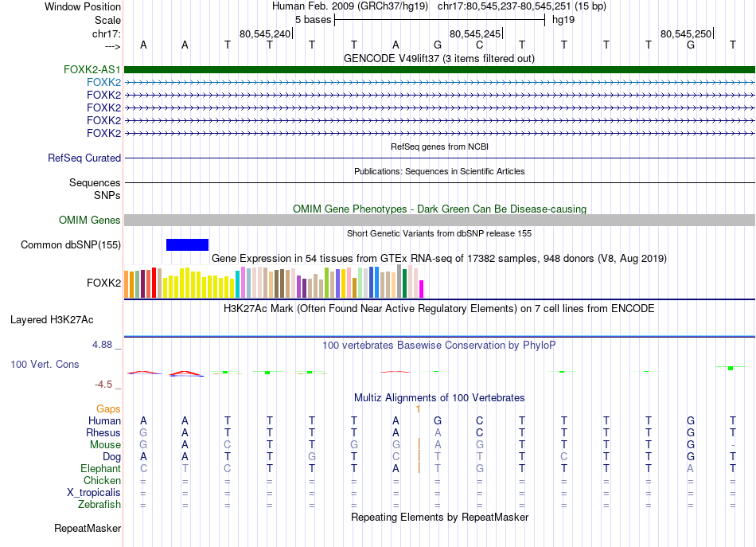Click the Scale label
The image size is (756, 547).
point(107,20)
